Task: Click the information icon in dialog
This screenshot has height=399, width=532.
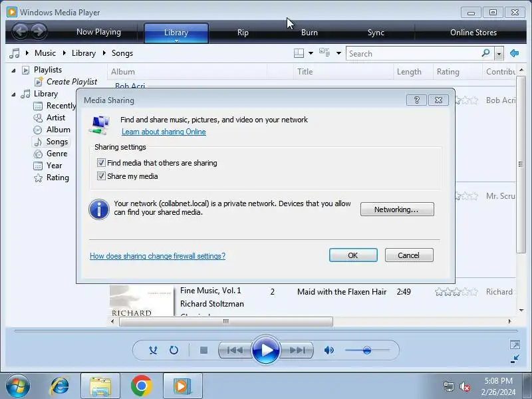Action: 99,209
